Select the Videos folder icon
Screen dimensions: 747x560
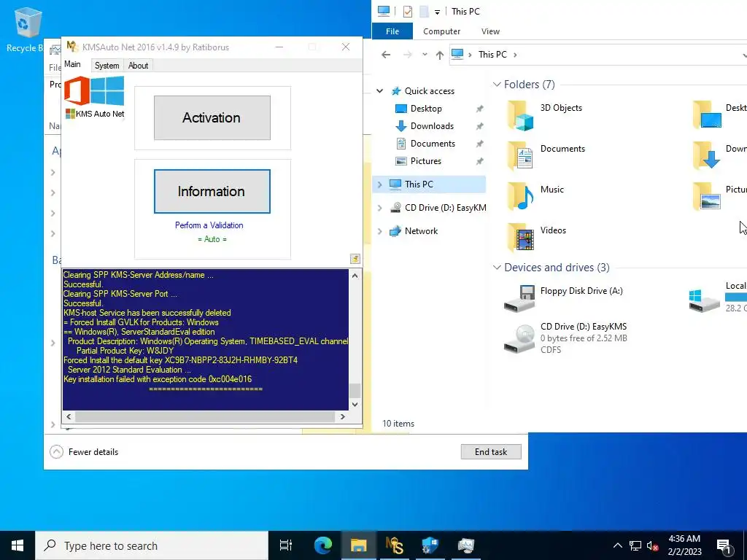tap(520, 237)
